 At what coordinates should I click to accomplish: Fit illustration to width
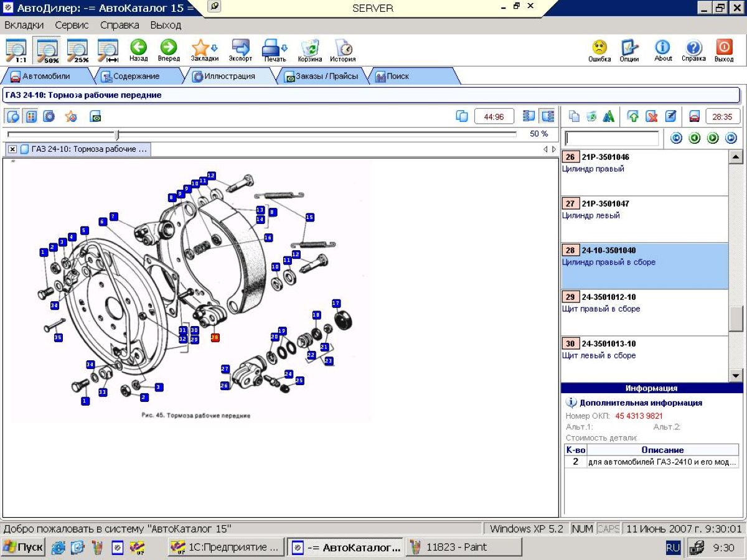tap(108, 50)
